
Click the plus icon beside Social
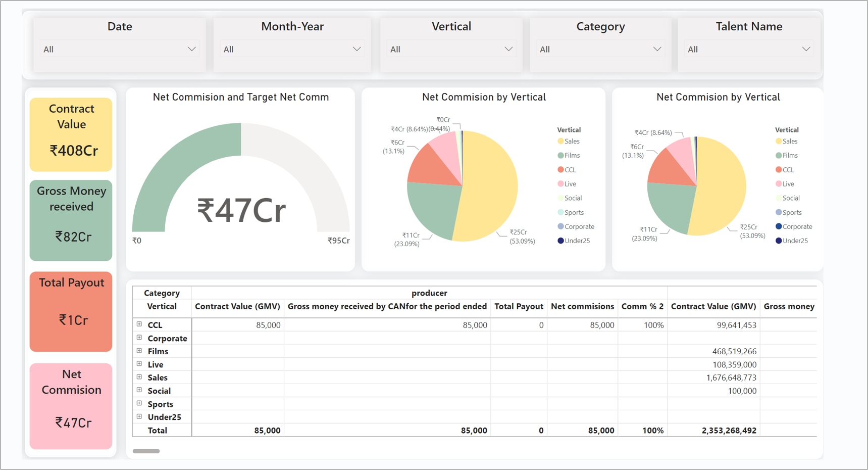pos(139,390)
